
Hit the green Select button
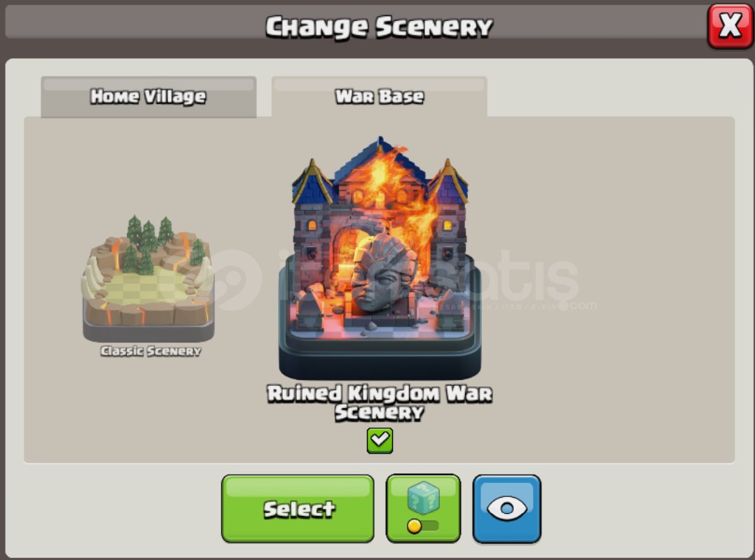tap(298, 509)
